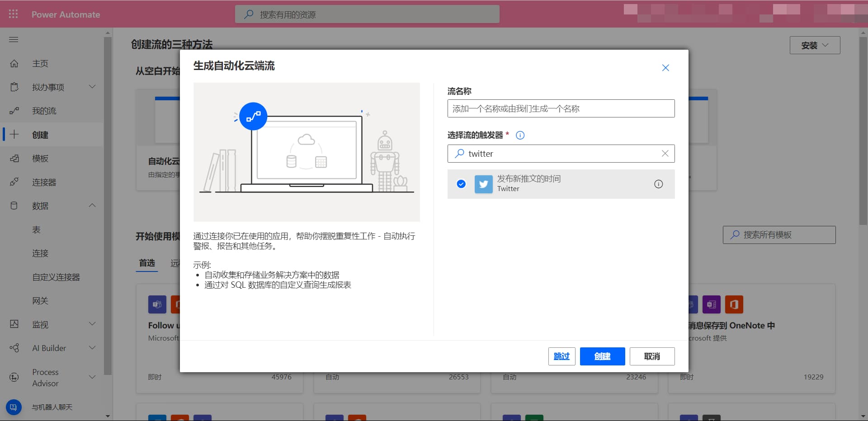Expand the AI Builder section chevron

pyautogui.click(x=92, y=348)
